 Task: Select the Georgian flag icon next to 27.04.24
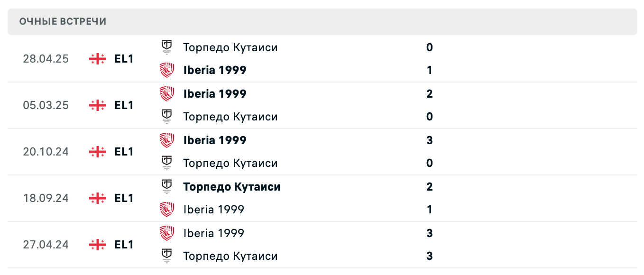[97, 245]
